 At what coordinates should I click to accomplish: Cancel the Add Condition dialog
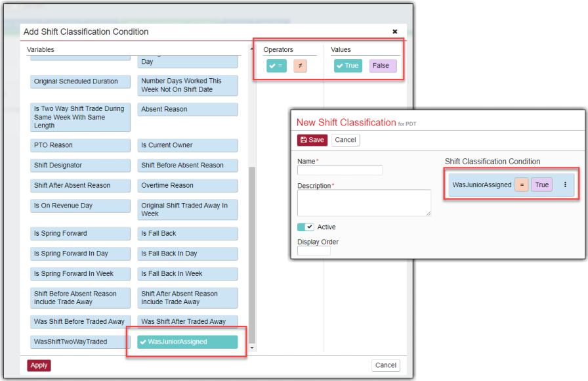pos(385,365)
